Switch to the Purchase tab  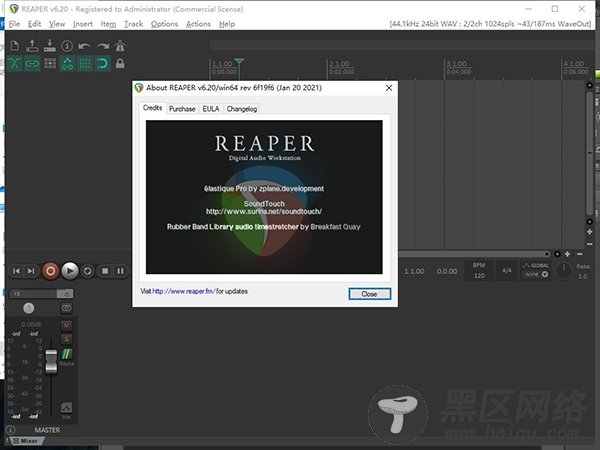[182, 109]
